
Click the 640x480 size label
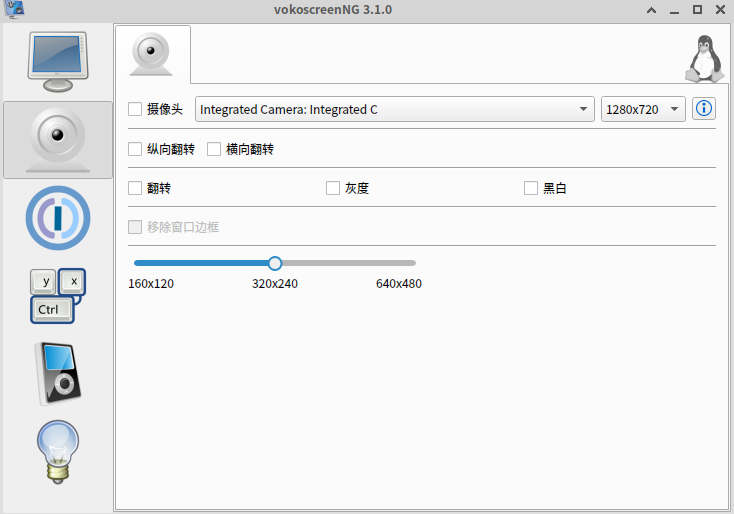(399, 284)
